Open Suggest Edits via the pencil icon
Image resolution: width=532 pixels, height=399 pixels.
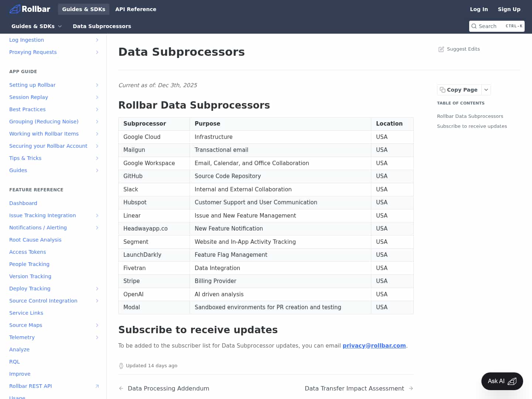pyautogui.click(x=441, y=49)
